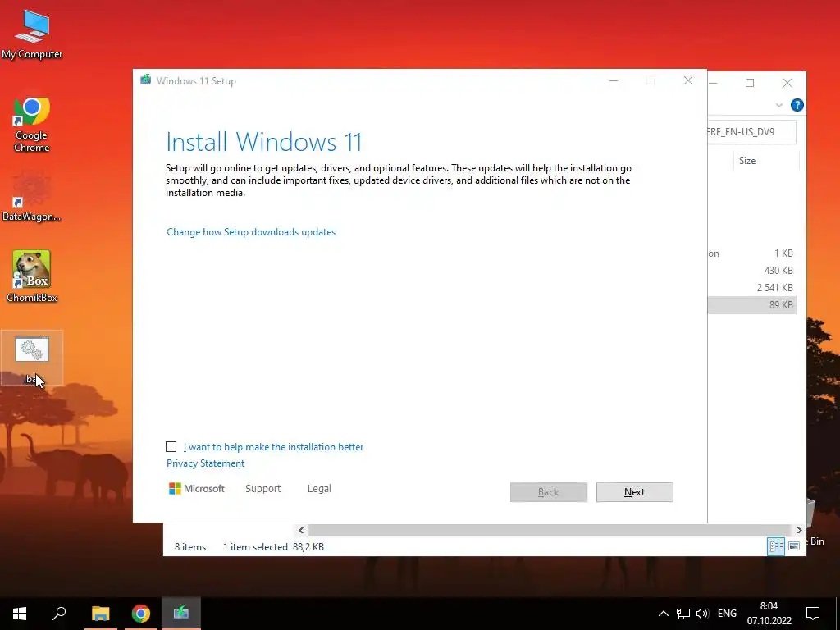Image resolution: width=840 pixels, height=630 pixels.
Task: Open the Support link
Action: tap(263, 489)
